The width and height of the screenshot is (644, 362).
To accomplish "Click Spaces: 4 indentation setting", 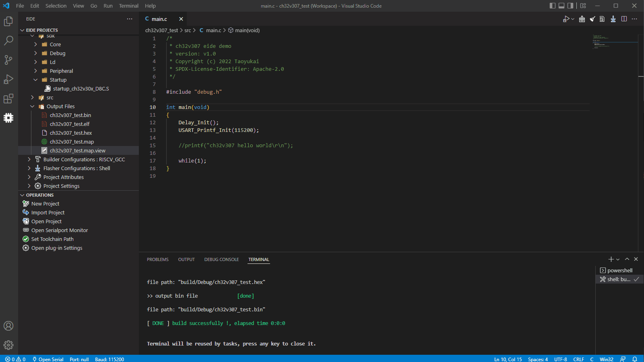I will (538, 359).
